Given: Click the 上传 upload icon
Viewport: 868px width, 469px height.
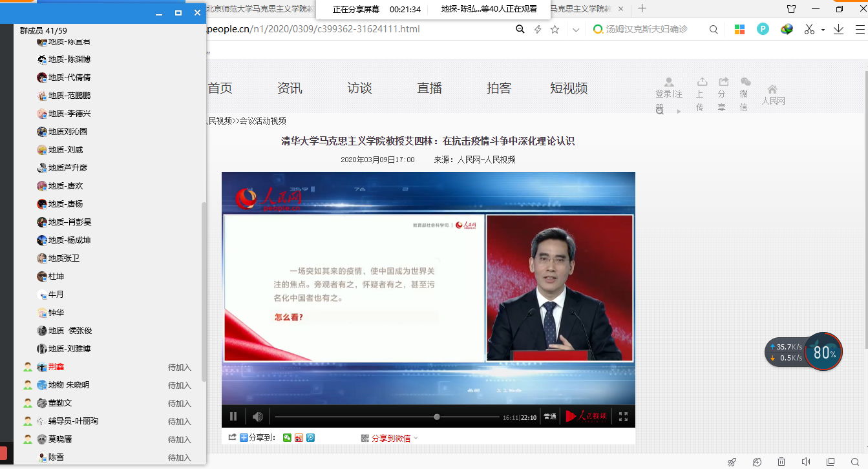Looking at the screenshot, I should tap(702, 82).
